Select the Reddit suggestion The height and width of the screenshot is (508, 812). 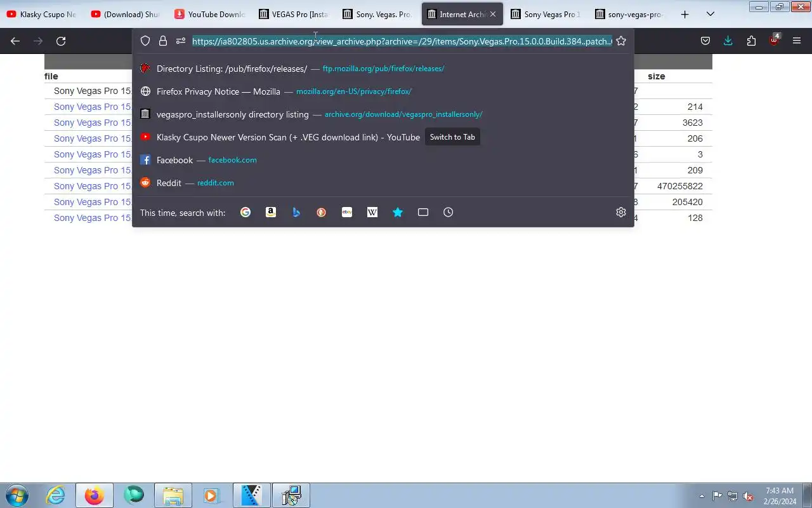pos(383,183)
